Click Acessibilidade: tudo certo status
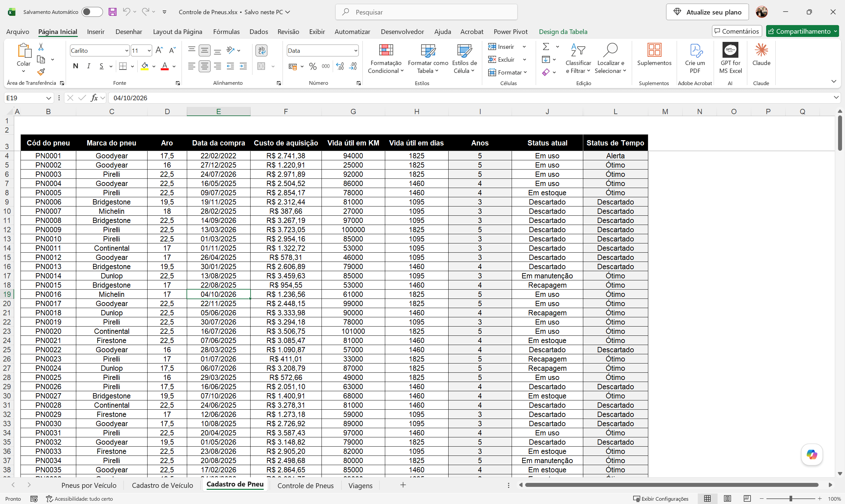Screen dimensions: 845x504 80,499
